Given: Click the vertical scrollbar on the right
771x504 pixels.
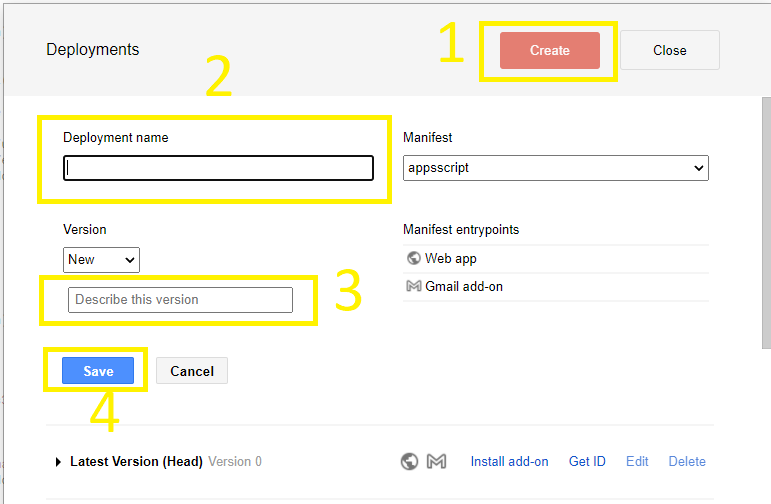Looking at the screenshot, I should tap(766, 223).
